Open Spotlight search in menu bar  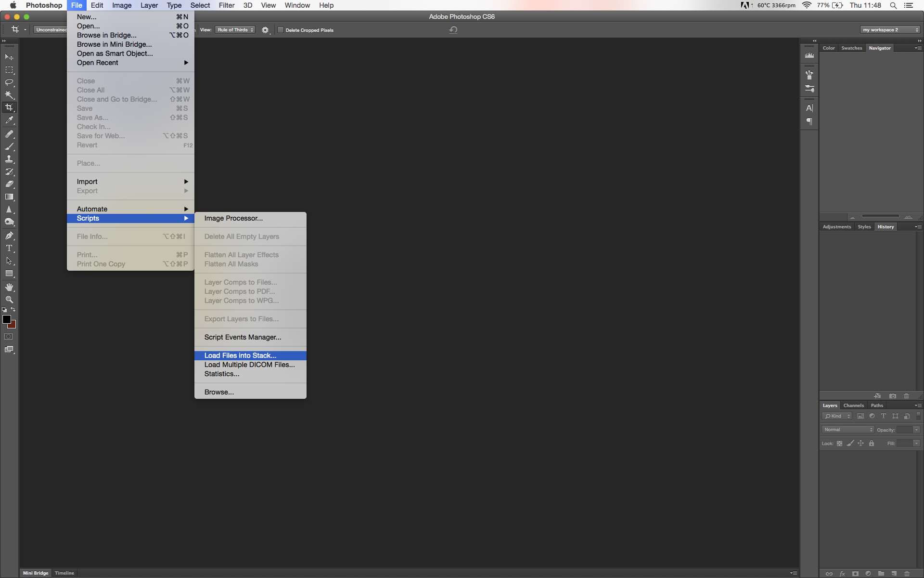tap(893, 5)
